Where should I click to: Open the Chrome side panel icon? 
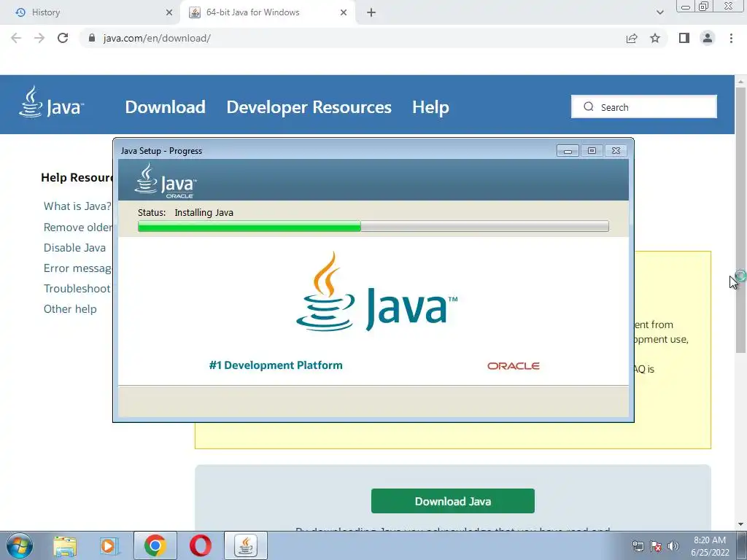pos(684,38)
